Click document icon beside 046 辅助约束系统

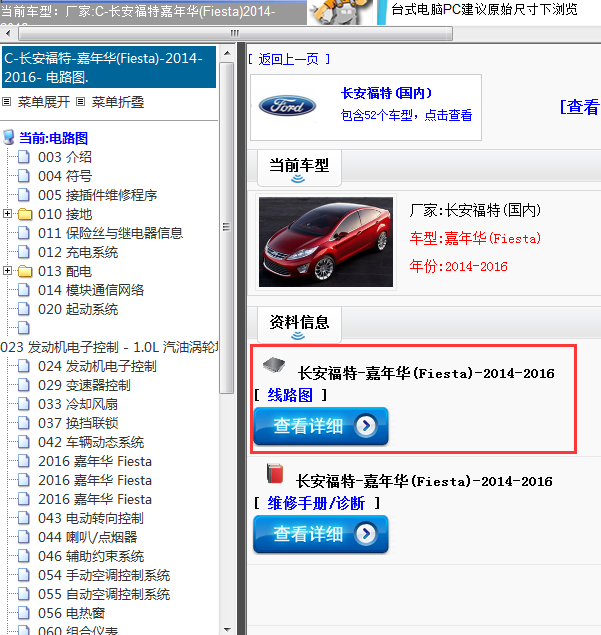coord(23,556)
